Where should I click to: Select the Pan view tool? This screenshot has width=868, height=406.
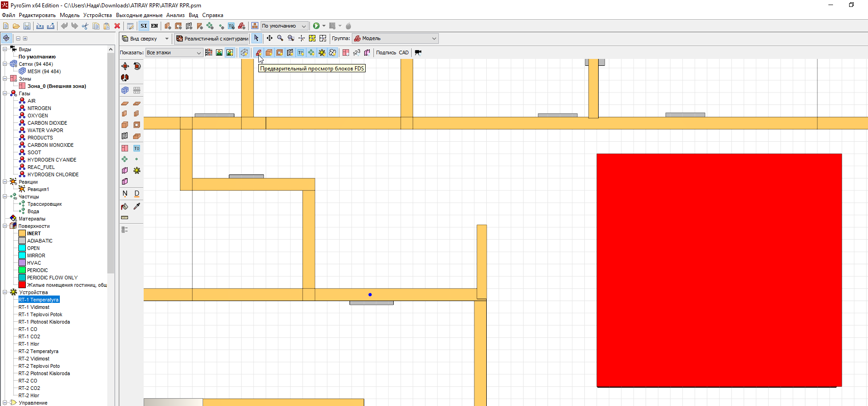[269, 38]
